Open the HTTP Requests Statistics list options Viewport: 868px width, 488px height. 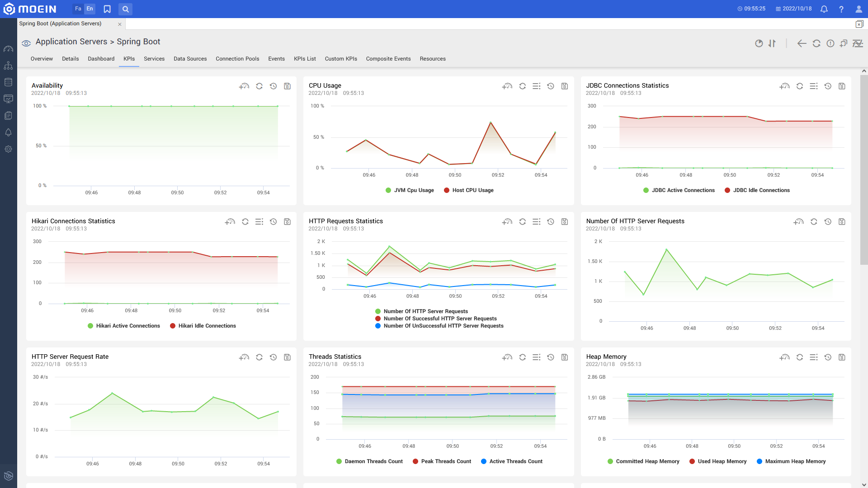click(537, 221)
